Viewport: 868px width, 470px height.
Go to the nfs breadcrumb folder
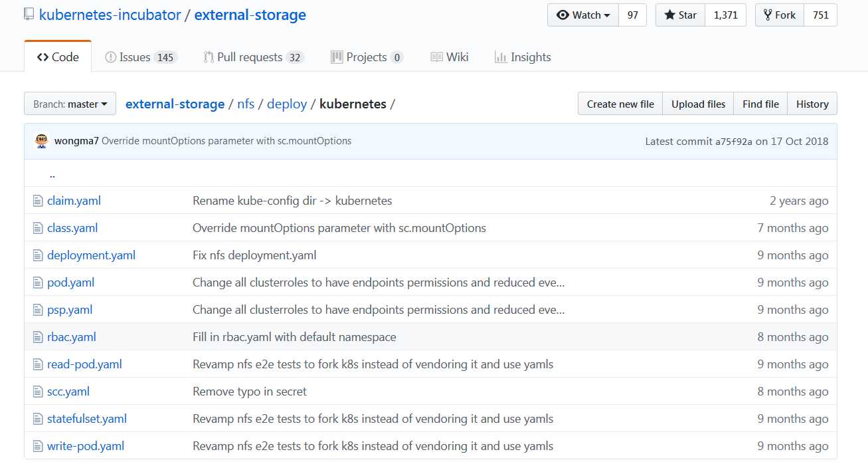(246, 104)
